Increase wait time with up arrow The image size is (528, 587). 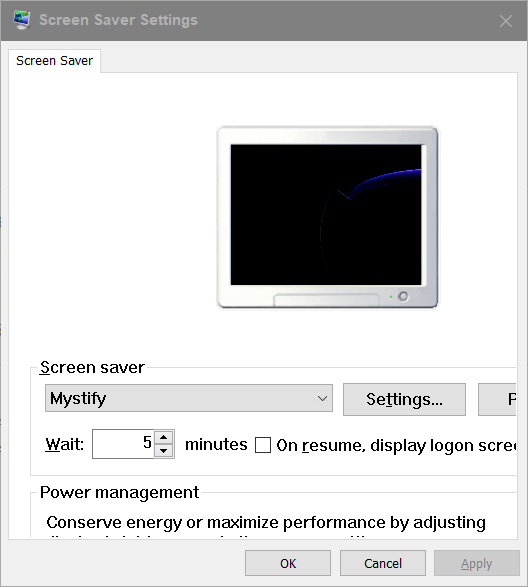pos(164,437)
